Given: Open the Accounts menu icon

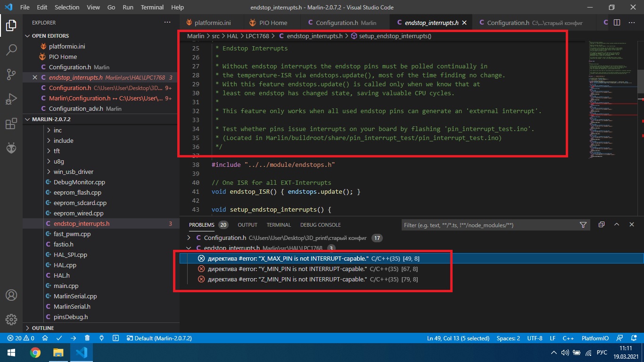Looking at the screenshot, I should coord(11,296).
